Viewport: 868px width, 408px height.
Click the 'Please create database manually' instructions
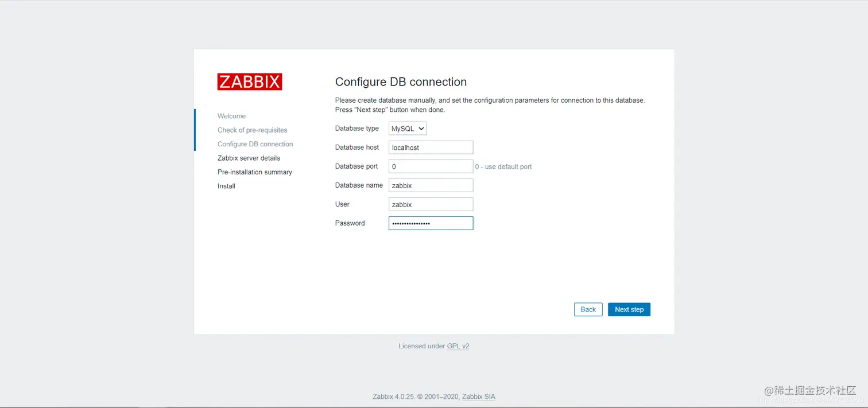(490, 105)
